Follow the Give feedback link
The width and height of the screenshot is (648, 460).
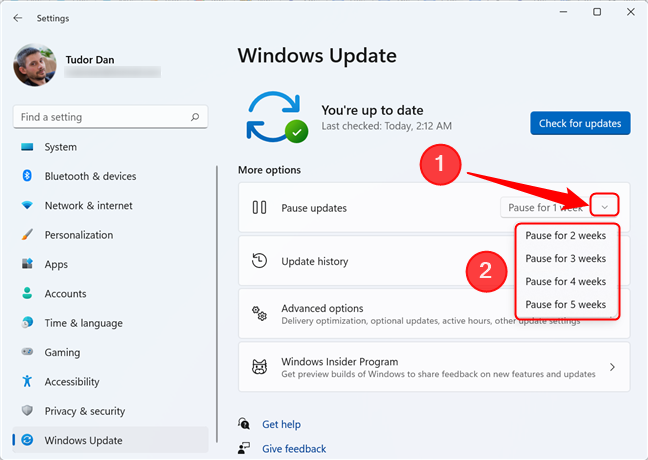(x=294, y=448)
